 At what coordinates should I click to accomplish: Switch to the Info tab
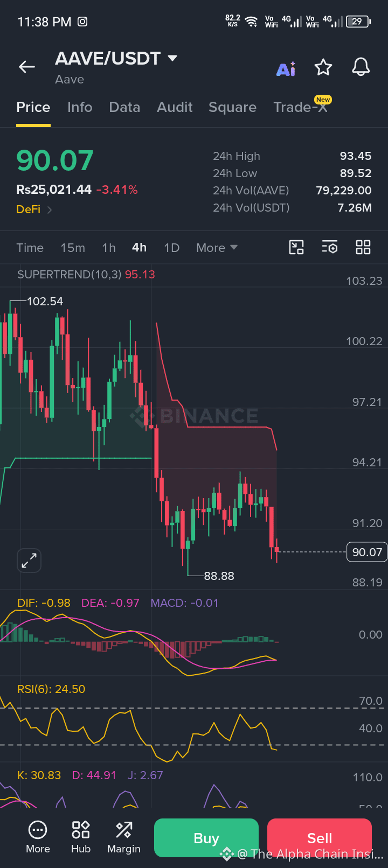click(80, 107)
